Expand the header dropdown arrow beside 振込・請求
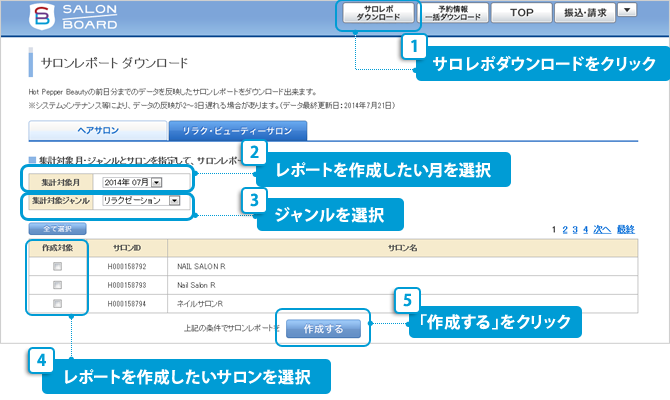The height and width of the screenshot is (400, 670). [630, 10]
